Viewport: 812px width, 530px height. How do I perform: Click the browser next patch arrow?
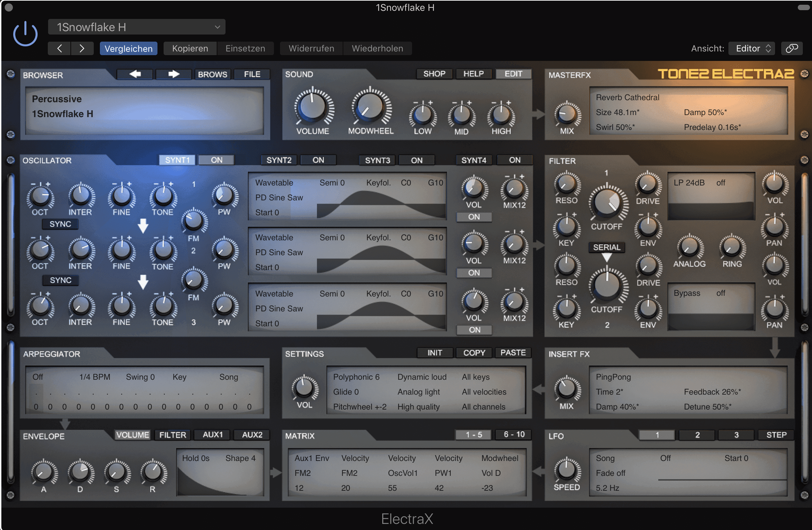173,74
